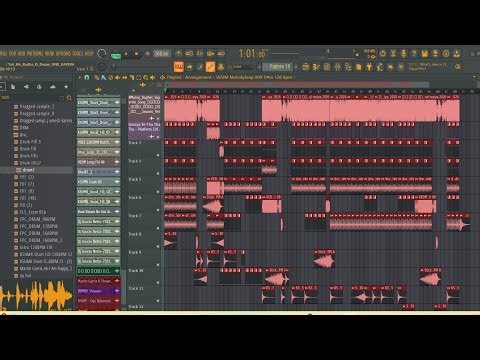480x360 pixels.
Task: Open the OPTIONS menu
Action: (x=64, y=54)
